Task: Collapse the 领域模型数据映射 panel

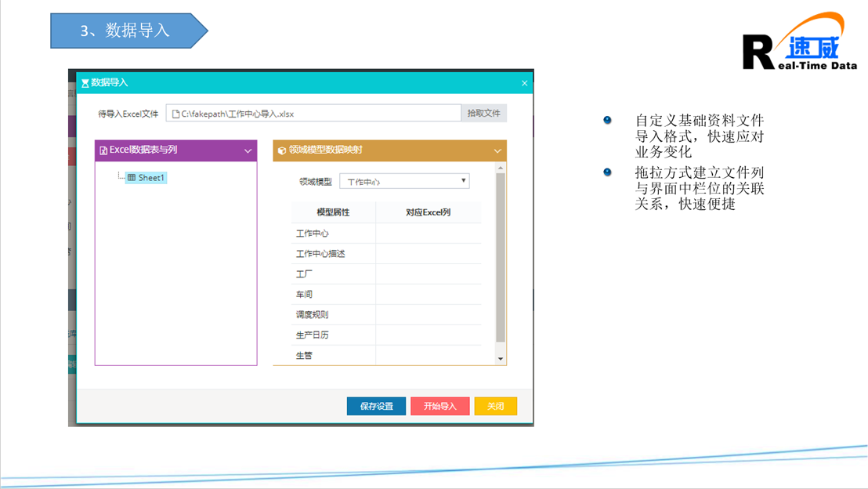Action: (497, 150)
